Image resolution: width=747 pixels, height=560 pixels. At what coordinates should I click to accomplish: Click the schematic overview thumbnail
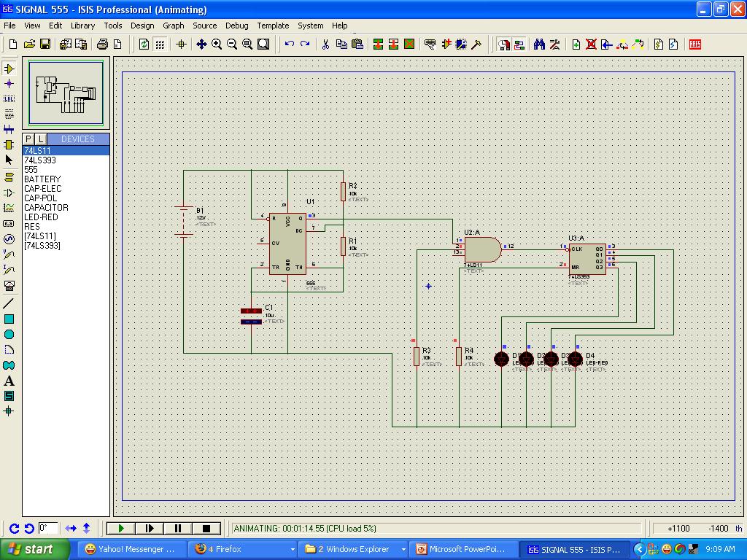pos(66,93)
